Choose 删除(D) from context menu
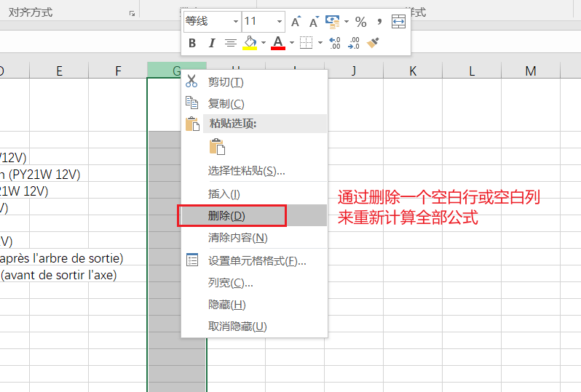581x392 pixels. point(254,215)
